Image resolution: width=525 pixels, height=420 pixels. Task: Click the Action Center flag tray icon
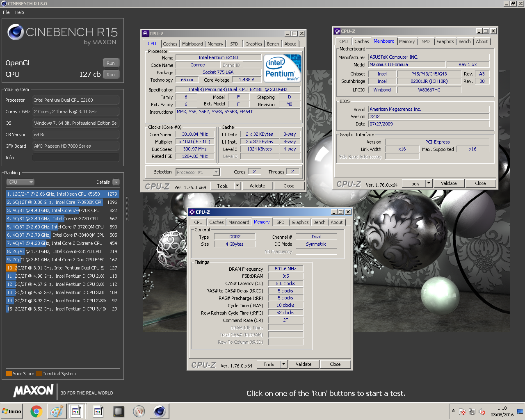[462, 411]
